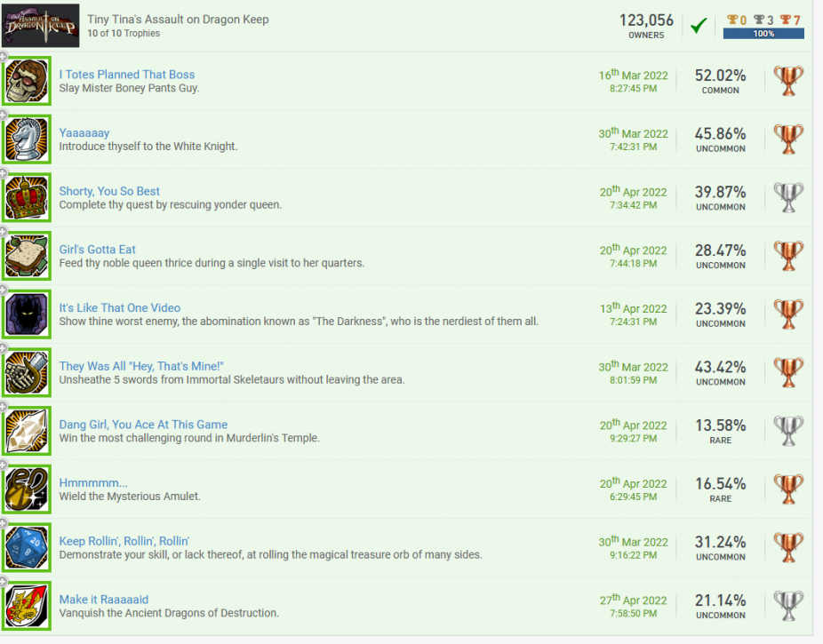The height and width of the screenshot is (644, 823).
Task: Click the Assault on Dragon Keep game thumbnail
Action: tap(42, 26)
